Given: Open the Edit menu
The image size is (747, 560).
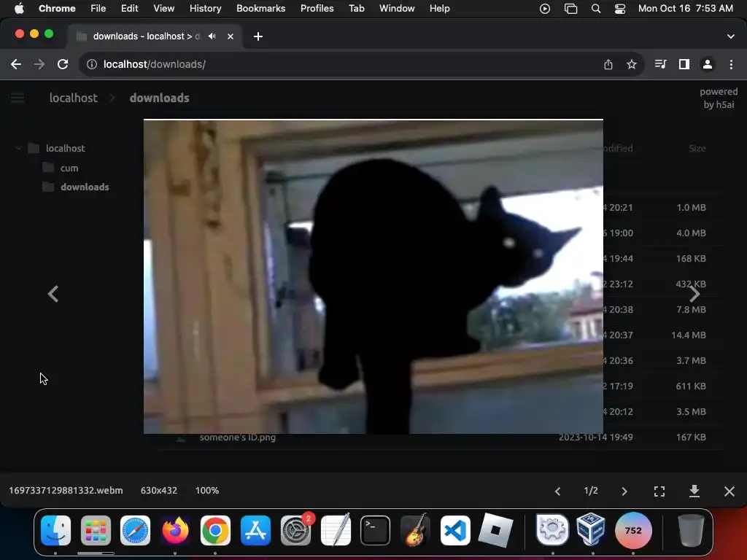Looking at the screenshot, I should (x=129, y=8).
